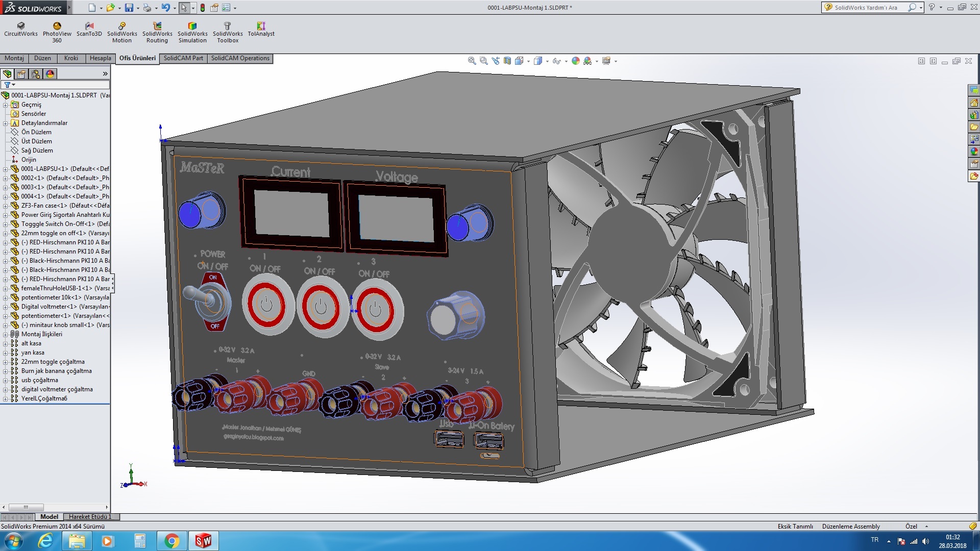Screen dimensions: 980x551
Task: Open the ConfigurationManager tab icon
Action: coord(36,74)
